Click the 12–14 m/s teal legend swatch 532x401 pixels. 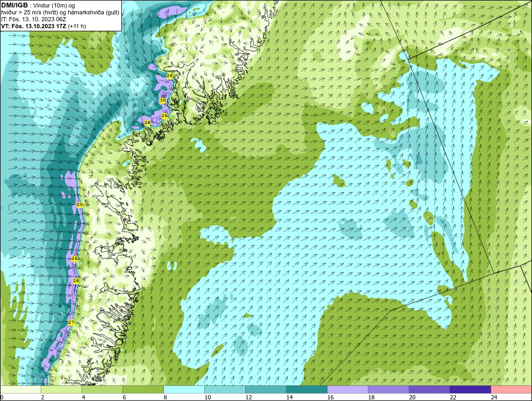click(265, 389)
